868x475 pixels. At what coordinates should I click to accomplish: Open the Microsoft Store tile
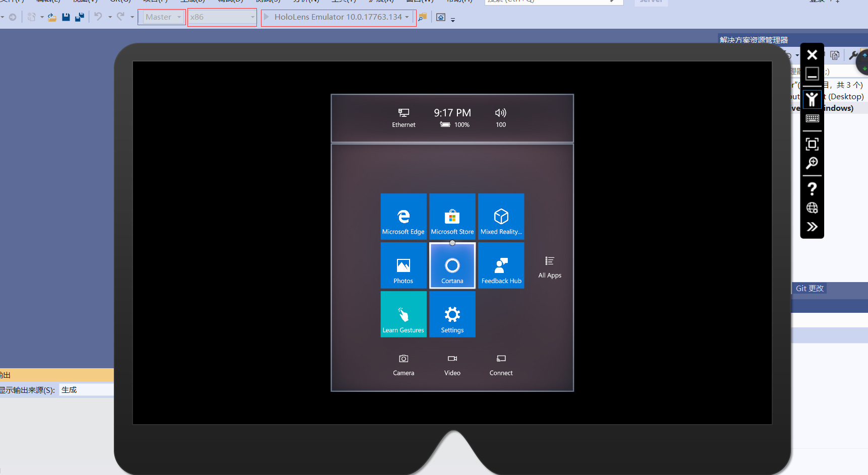(x=452, y=216)
